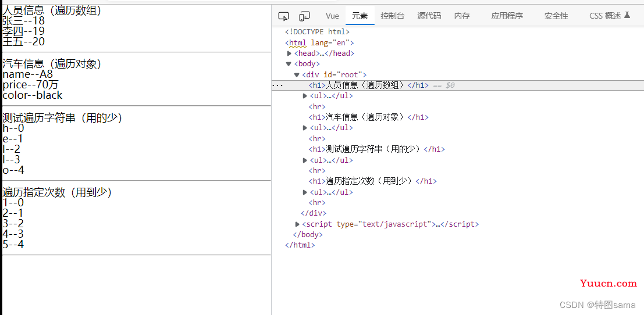Switch to the 元素 tab
644x315 pixels.
(360, 16)
